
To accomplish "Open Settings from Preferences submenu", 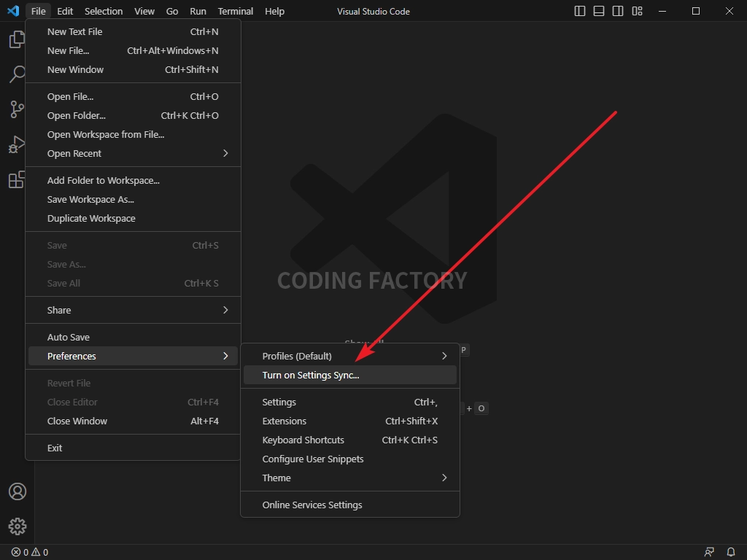I will tap(350, 402).
